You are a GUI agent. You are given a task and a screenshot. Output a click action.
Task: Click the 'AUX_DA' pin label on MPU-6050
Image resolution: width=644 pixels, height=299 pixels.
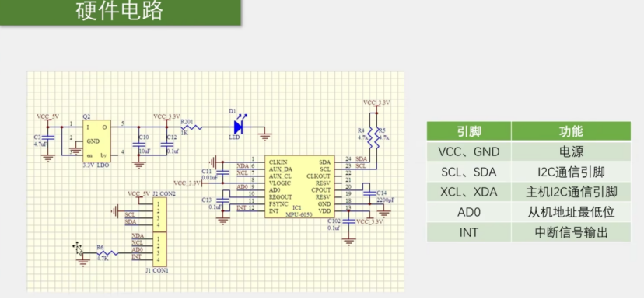[x=281, y=169]
